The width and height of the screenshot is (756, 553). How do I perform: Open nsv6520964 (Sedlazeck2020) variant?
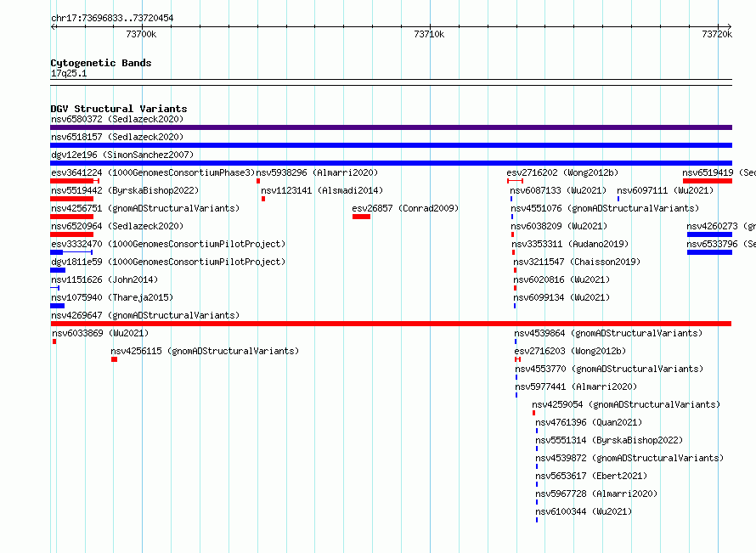[x=117, y=226]
